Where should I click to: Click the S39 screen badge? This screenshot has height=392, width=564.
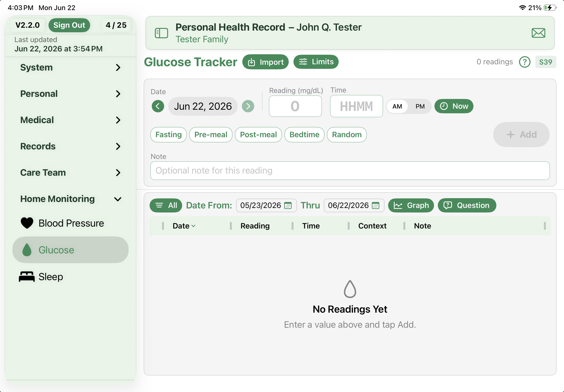click(546, 62)
